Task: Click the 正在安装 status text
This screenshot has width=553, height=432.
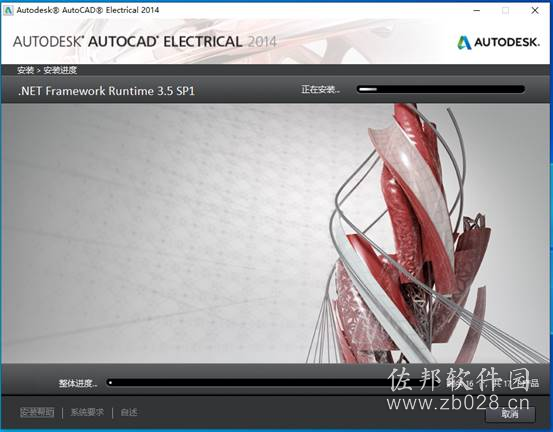Action: pos(320,89)
